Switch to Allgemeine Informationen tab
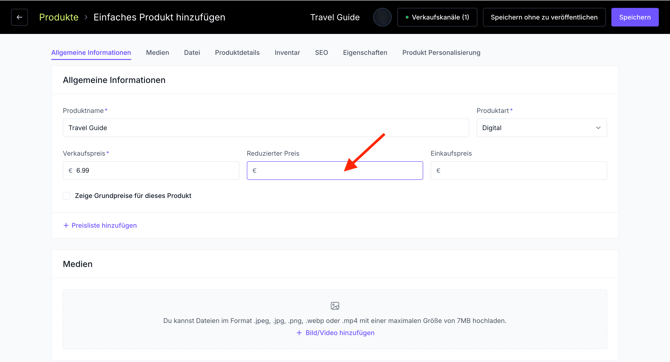The height and width of the screenshot is (362, 670). pos(91,53)
